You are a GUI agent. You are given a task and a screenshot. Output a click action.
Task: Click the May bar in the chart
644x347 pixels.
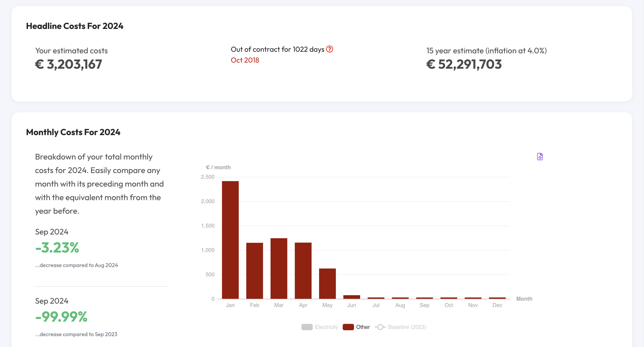click(327, 284)
